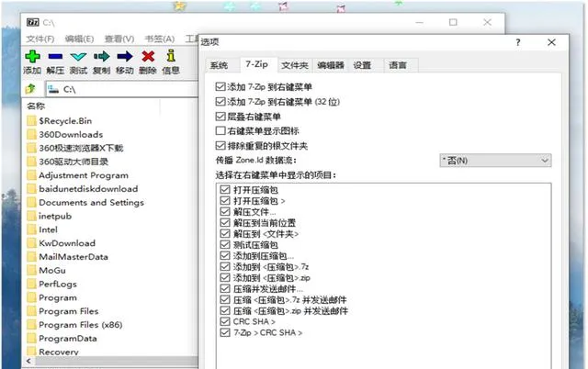Open the 书签(A) menu
The height and width of the screenshot is (369, 588).
tap(159, 39)
